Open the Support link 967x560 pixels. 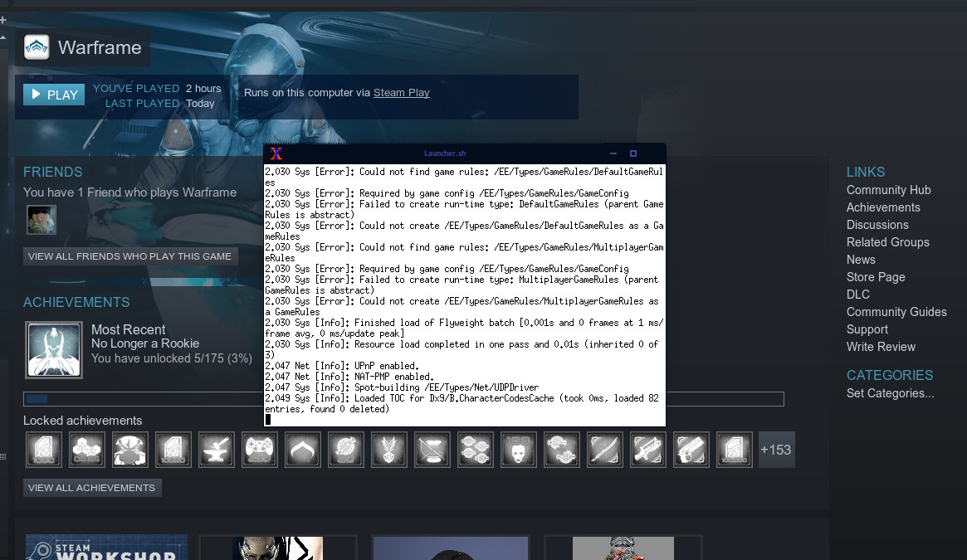point(867,329)
